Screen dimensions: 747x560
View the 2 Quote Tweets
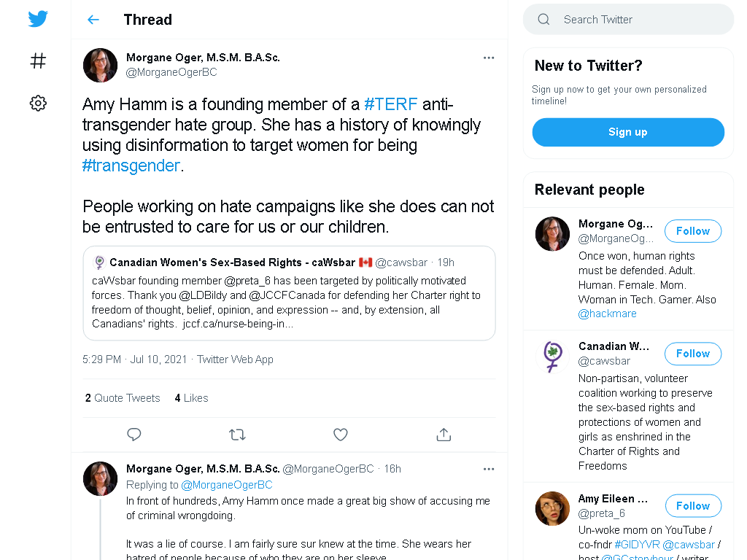point(123,397)
